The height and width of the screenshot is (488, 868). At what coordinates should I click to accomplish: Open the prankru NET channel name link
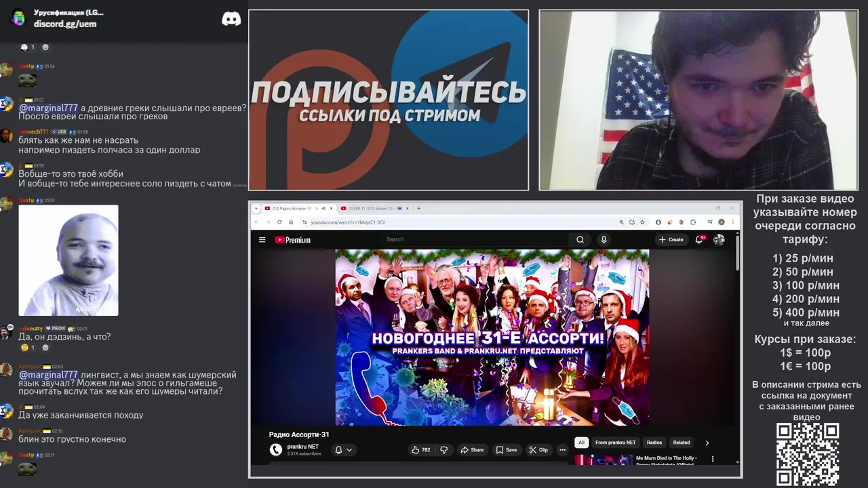click(x=302, y=447)
